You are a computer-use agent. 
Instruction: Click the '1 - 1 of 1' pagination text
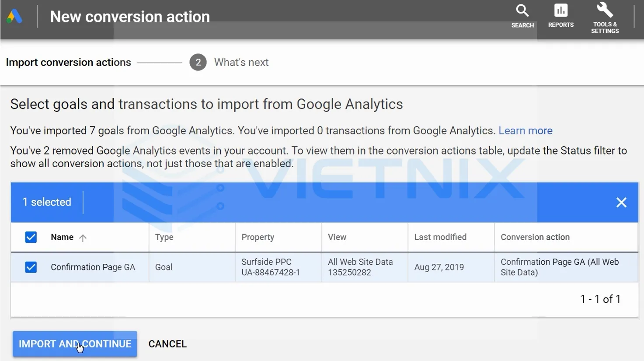[x=600, y=299]
